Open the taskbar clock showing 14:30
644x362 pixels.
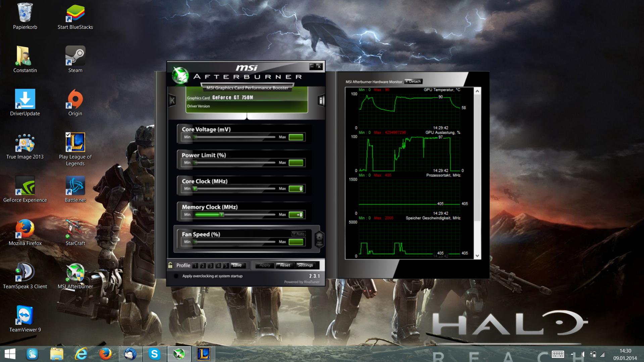(x=625, y=354)
